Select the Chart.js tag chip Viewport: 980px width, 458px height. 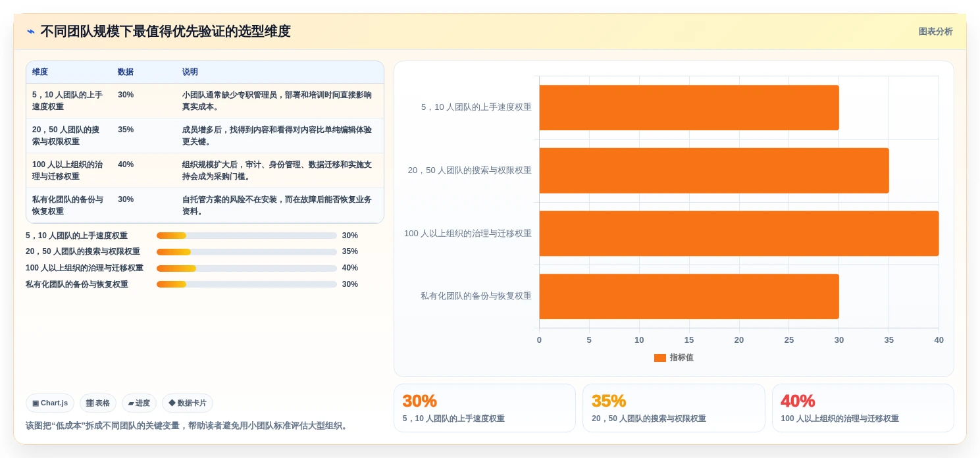tap(50, 403)
